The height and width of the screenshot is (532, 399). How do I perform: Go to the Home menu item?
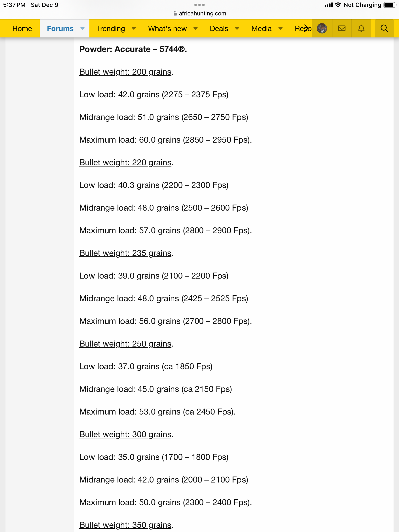[22, 29]
